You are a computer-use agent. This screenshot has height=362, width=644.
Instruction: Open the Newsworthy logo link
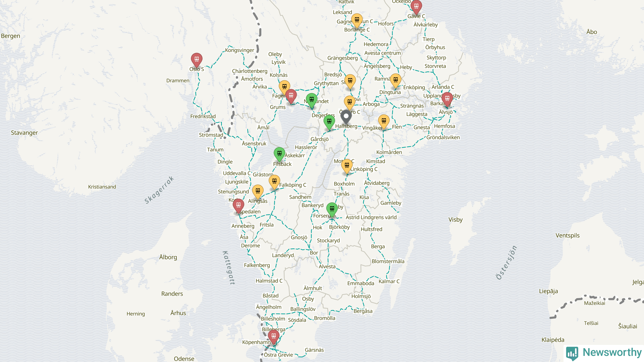coord(604,353)
